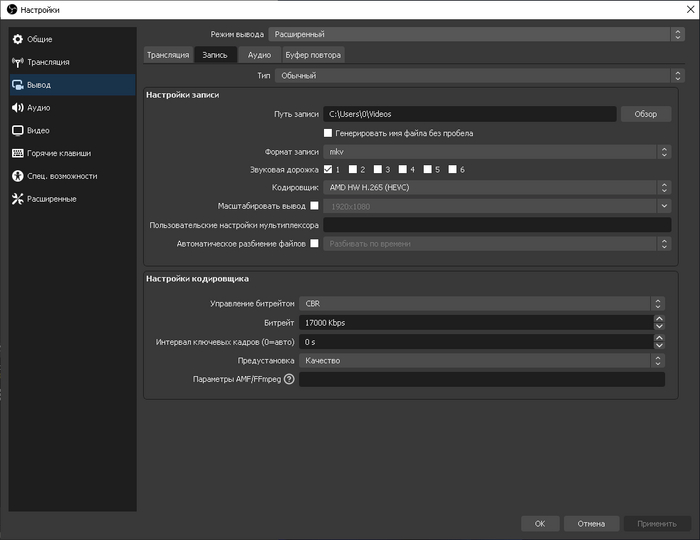
Task: Open the Общие settings gear icon
Action: coord(18,39)
